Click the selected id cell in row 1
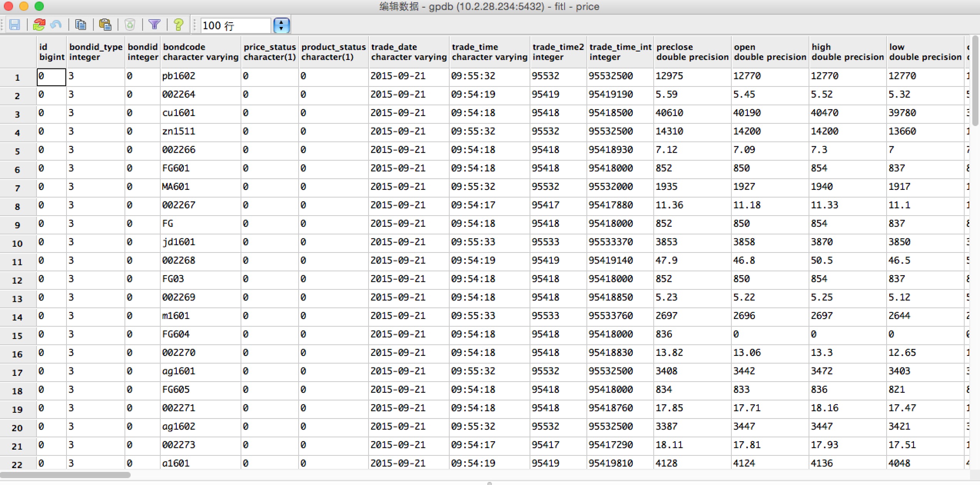980x485 pixels. coord(51,77)
